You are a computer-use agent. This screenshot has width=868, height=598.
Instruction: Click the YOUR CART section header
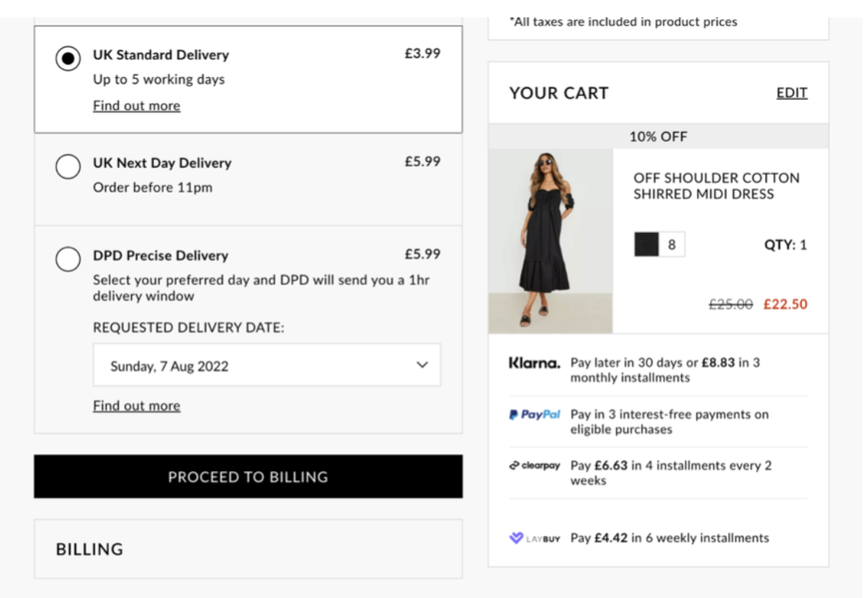[x=560, y=93]
